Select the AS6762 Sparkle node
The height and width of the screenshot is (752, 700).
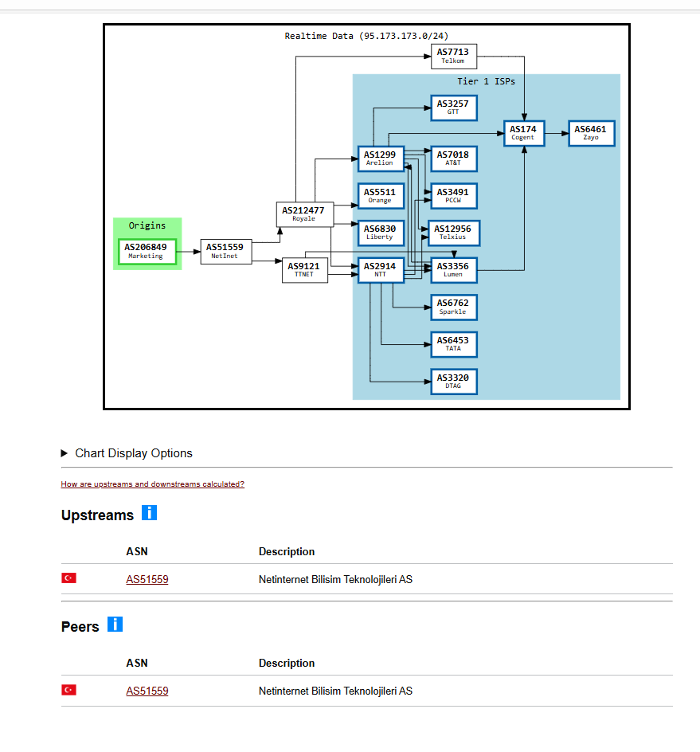[454, 307]
